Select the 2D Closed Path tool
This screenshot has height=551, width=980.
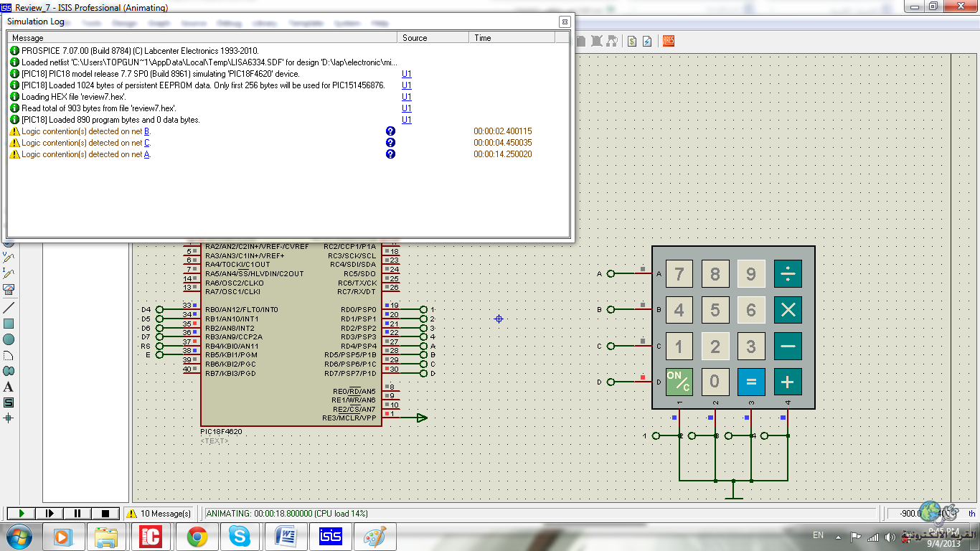(x=9, y=371)
